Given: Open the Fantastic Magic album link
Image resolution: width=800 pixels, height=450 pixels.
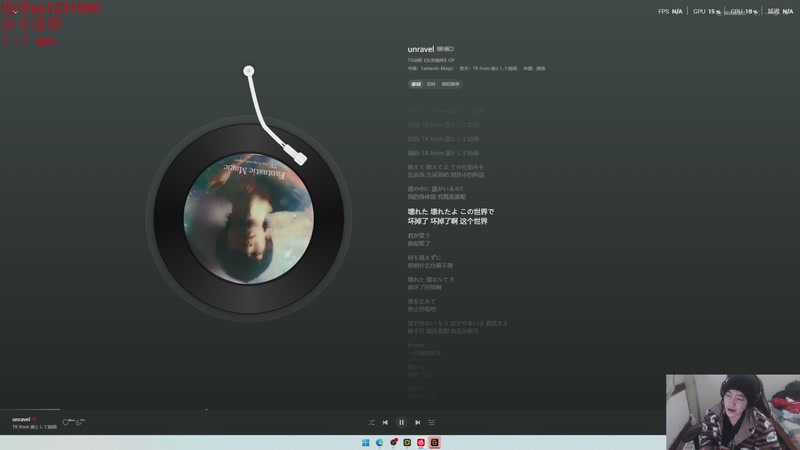Looking at the screenshot, I should (x=437, y=68).
